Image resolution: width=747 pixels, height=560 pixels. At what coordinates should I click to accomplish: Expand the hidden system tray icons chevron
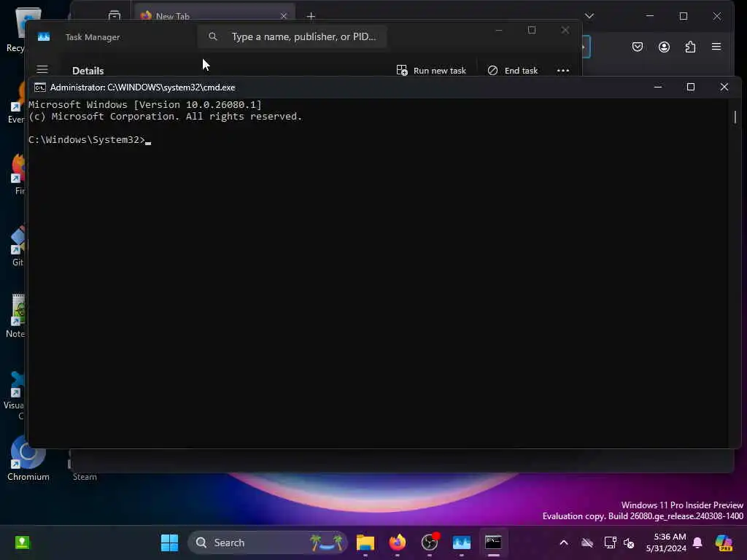click(x=564, y=542)
